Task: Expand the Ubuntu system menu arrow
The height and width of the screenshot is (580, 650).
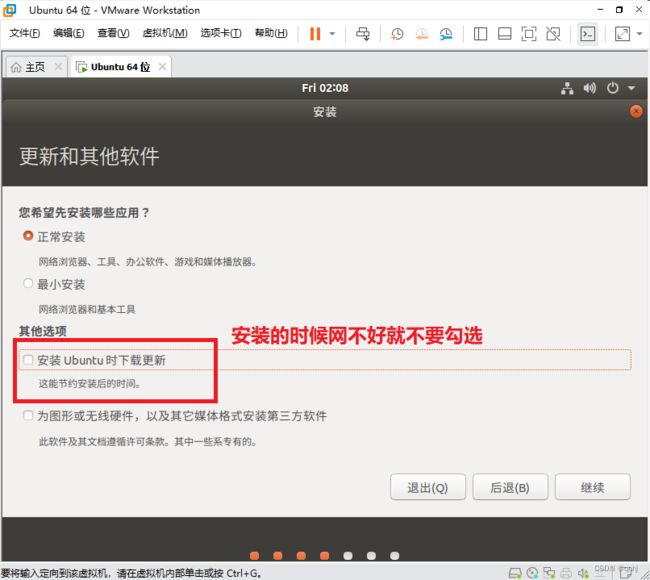Action: (x=631, y=88)
